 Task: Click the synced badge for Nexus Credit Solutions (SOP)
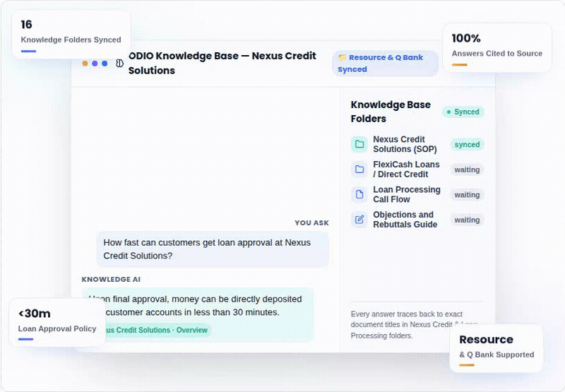pos(467,145)
